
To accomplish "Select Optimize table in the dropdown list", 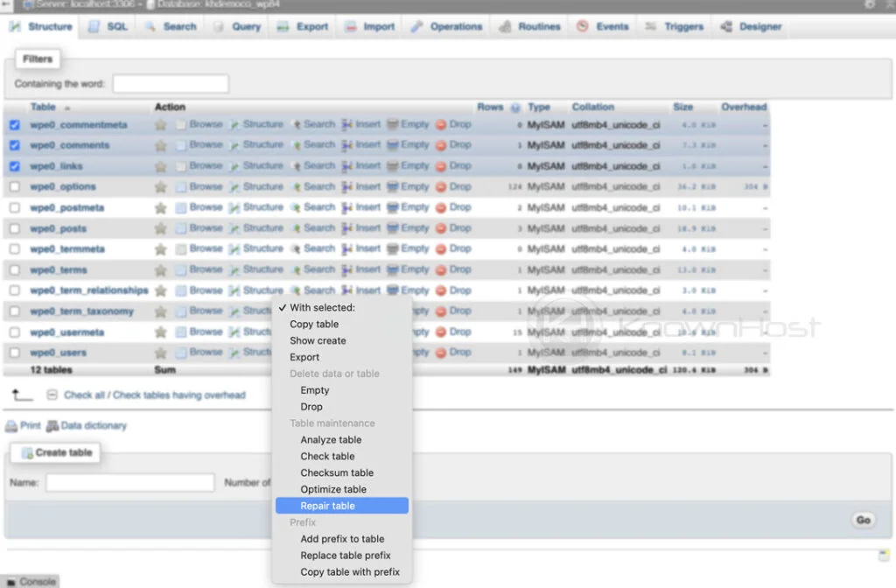I will pos(332,489).
